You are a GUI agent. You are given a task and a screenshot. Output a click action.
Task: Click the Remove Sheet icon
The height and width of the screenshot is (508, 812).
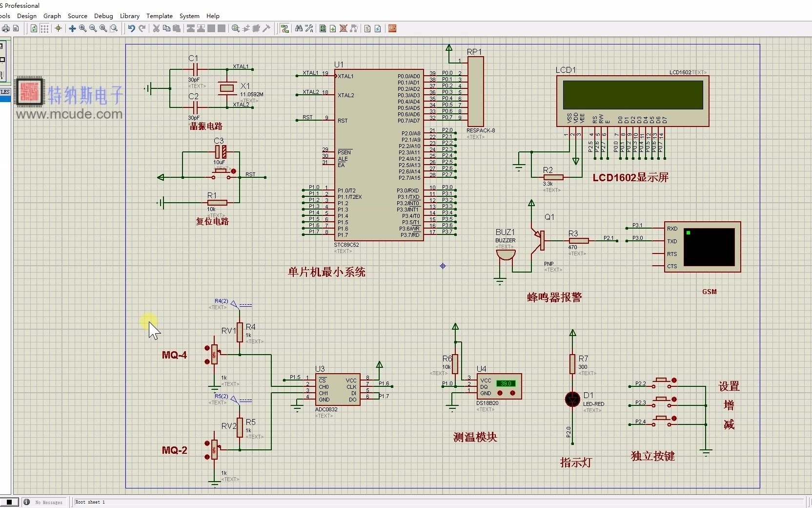point(344,28)
